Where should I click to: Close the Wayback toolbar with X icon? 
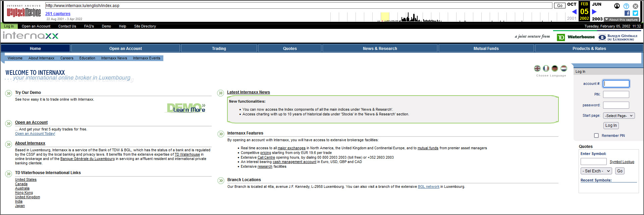[635, 6]
